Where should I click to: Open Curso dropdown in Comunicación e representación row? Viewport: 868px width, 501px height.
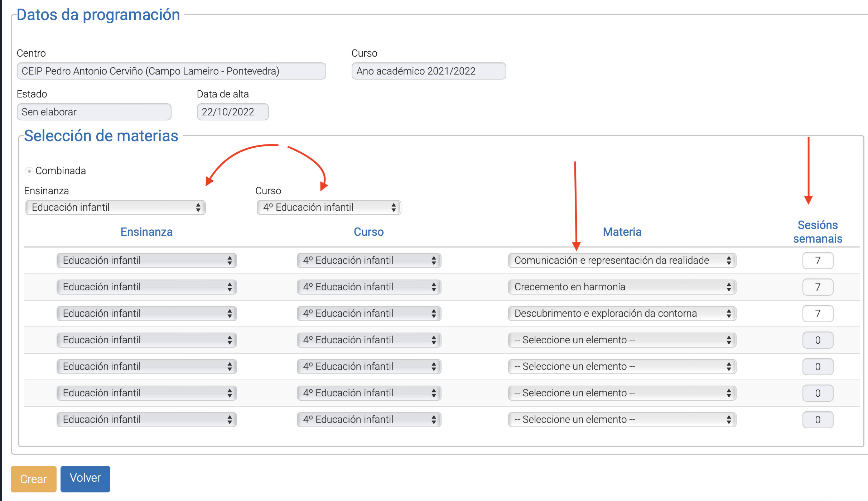coord(369,261)
